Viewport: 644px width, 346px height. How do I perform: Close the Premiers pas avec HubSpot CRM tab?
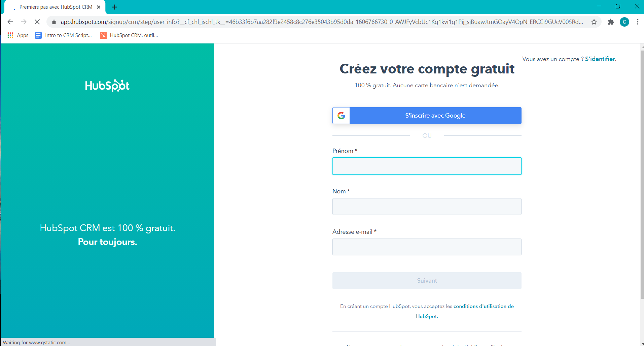(99, 7)
